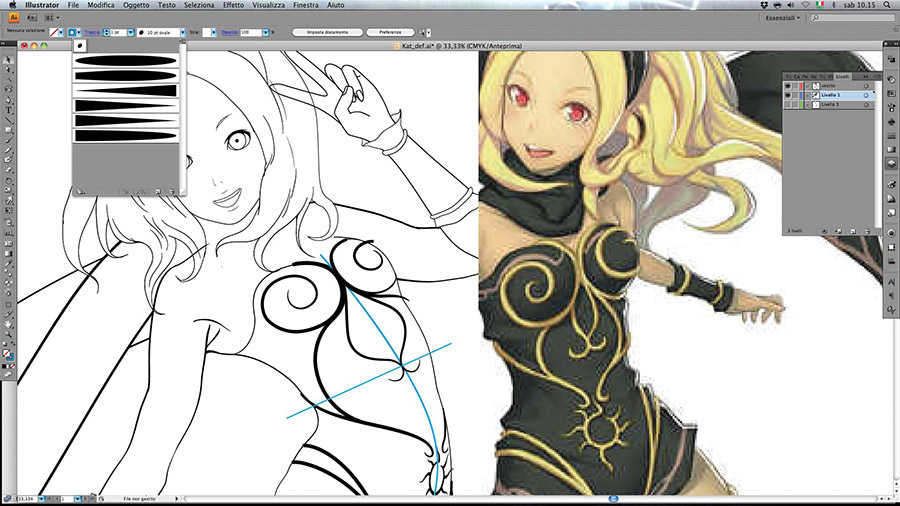Open the Stroke panel dock icon
900x506 pixels.
(x=891, y=136)
